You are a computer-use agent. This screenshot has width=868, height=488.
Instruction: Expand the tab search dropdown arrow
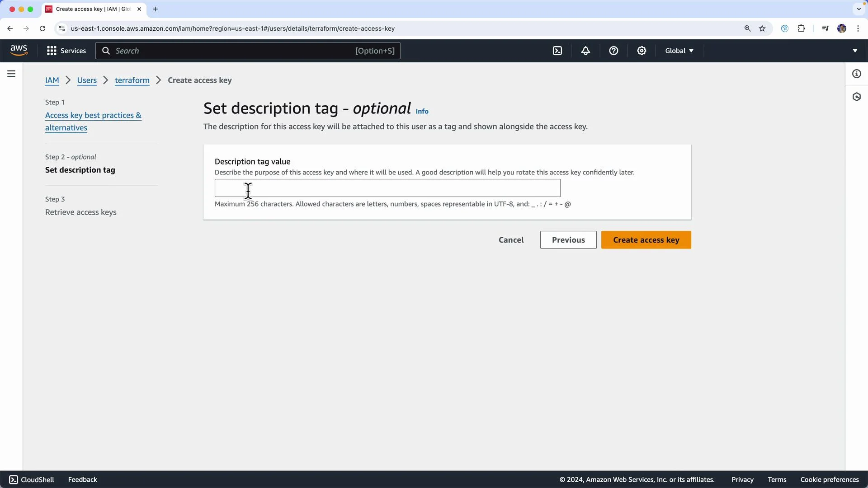[x=859, y=9]
